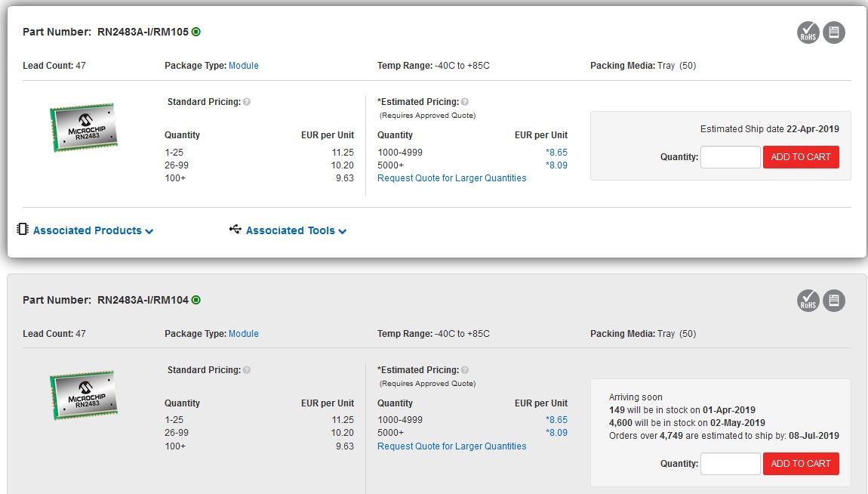The width and height of the screenshot is (868, 494).
Task: Click RoHS compliance icon for RN2483A-I/RM104
Action: pos(808,301)
